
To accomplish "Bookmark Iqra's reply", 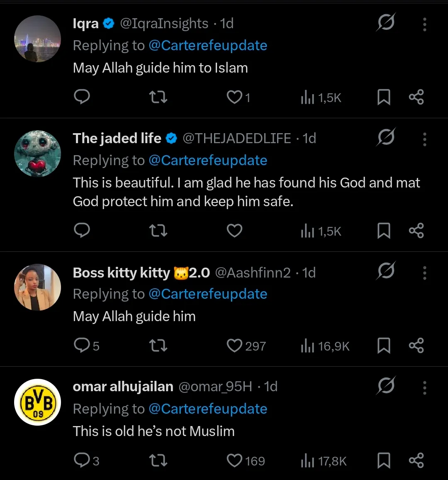I will pos(384,97).
